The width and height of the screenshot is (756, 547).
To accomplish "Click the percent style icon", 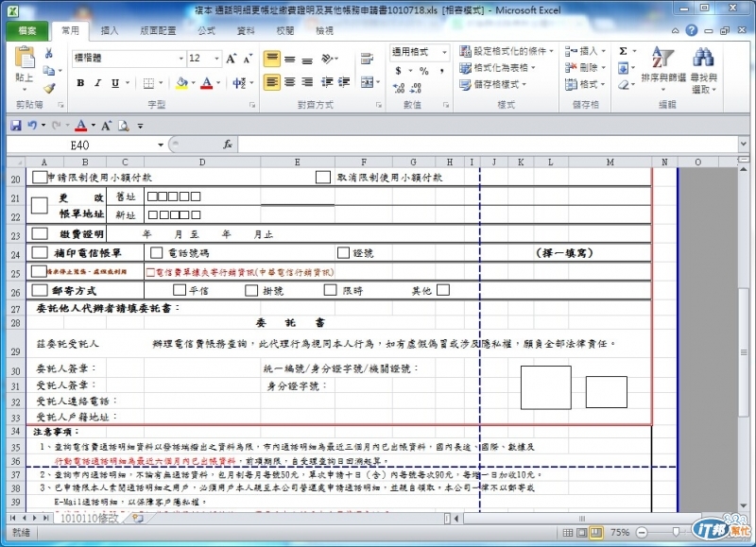I will 423,71.
